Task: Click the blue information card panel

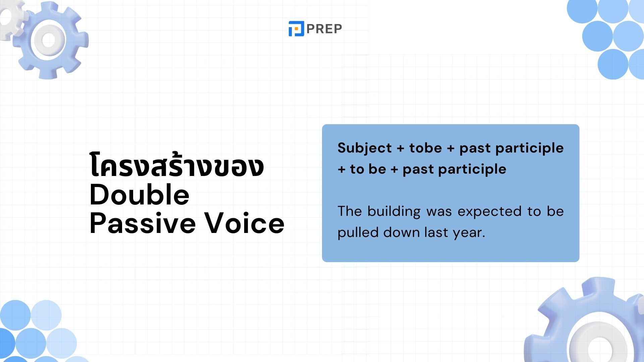Action: click(451, 192)
